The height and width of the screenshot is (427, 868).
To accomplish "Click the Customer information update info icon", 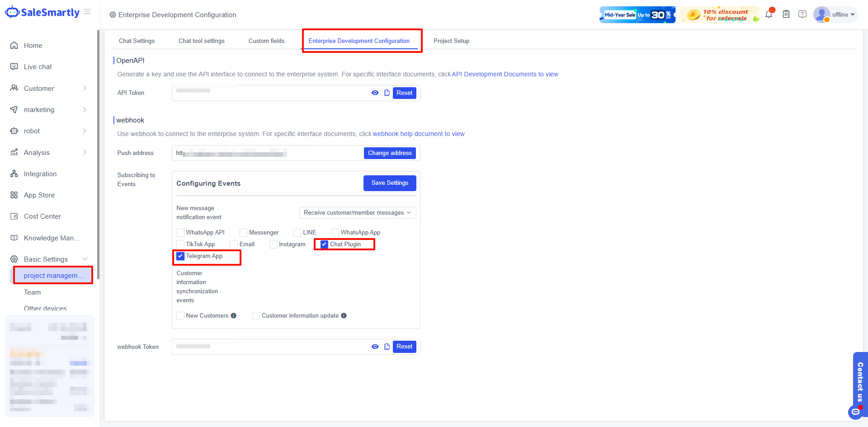I will tap(344, 316).
